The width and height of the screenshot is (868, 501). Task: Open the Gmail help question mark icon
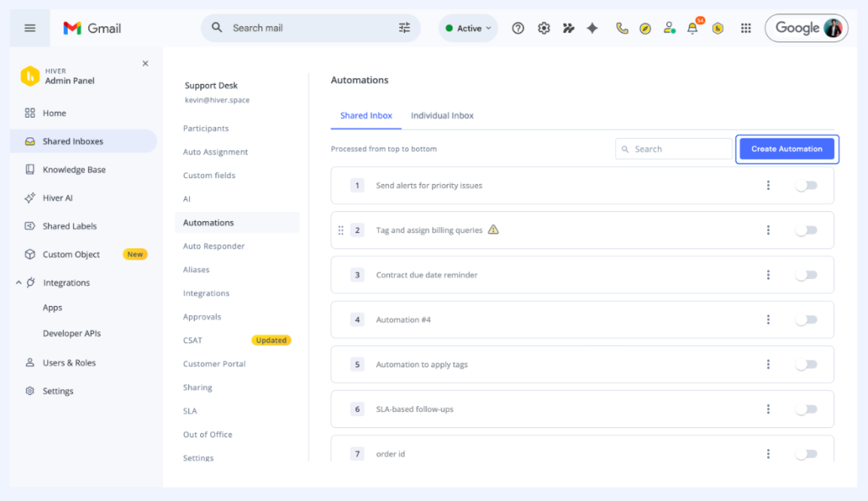click(518, 28)
